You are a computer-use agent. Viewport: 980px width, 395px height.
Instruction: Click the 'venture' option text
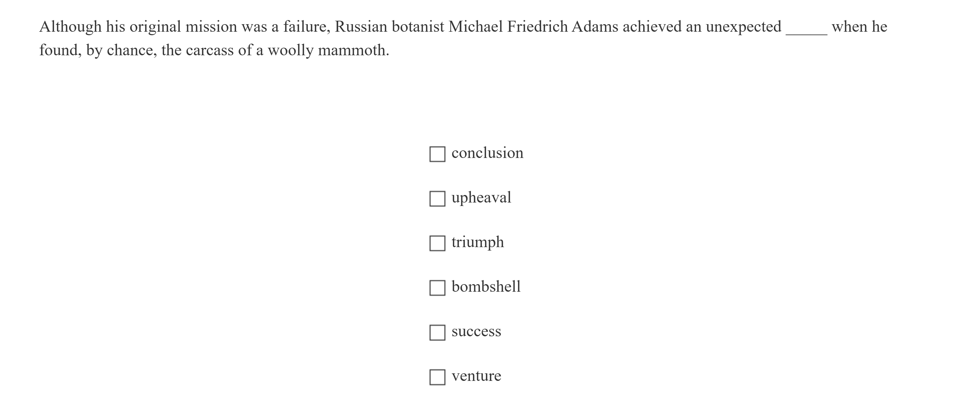[x=476, y=376]
